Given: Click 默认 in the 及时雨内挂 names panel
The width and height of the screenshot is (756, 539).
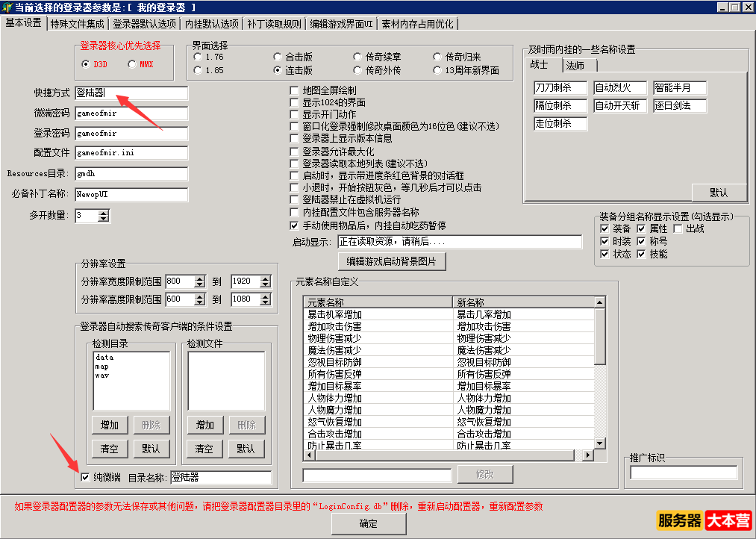Looking at the screenshot, I should (x=719, y=193).
